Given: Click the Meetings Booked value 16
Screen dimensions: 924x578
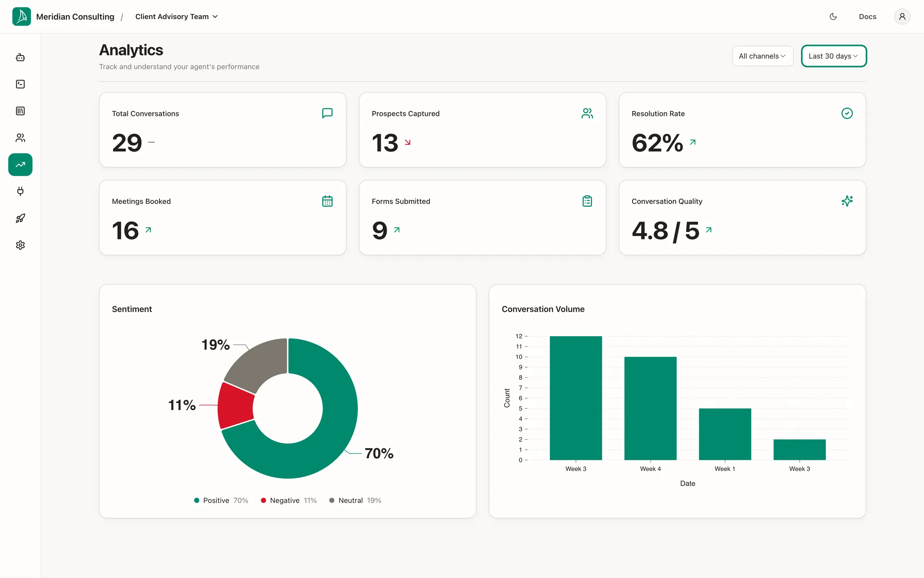Looking at the screenshot, I should click(125, 231).
